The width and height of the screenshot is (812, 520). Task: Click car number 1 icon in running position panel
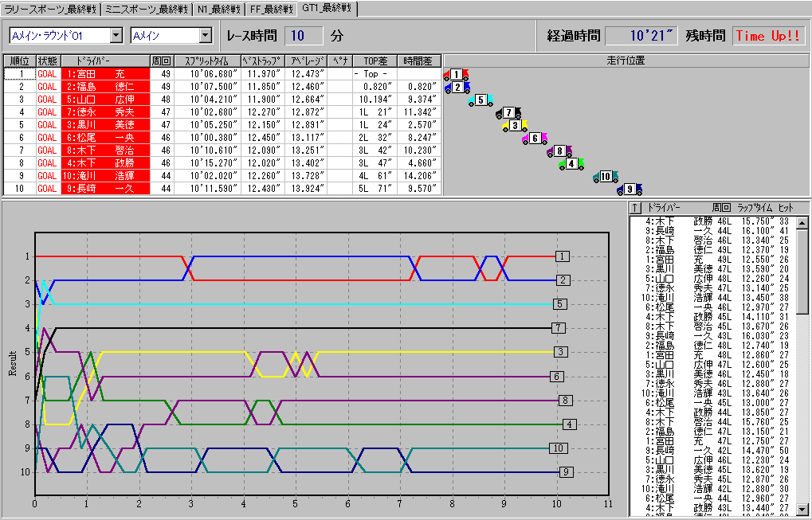[x=455, y=75]
